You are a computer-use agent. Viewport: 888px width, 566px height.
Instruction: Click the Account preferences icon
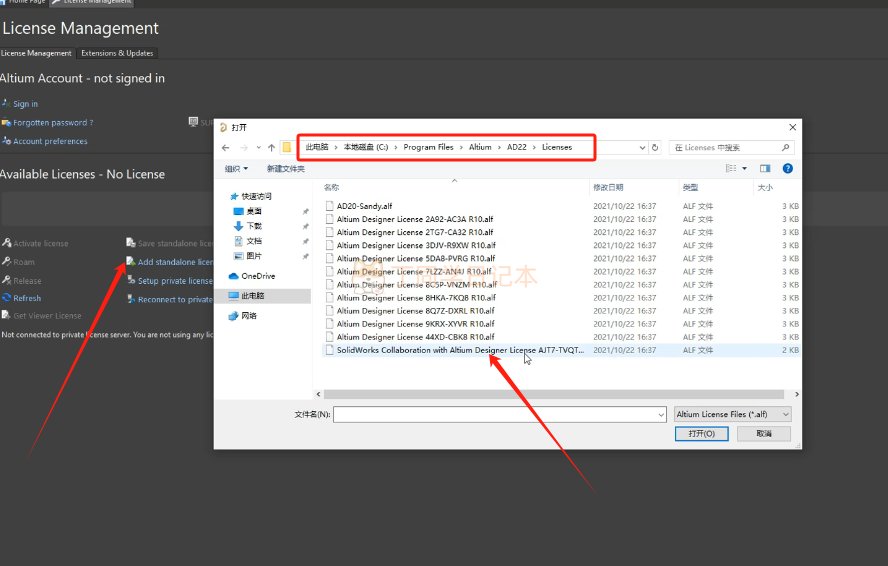tap(6, 141)
